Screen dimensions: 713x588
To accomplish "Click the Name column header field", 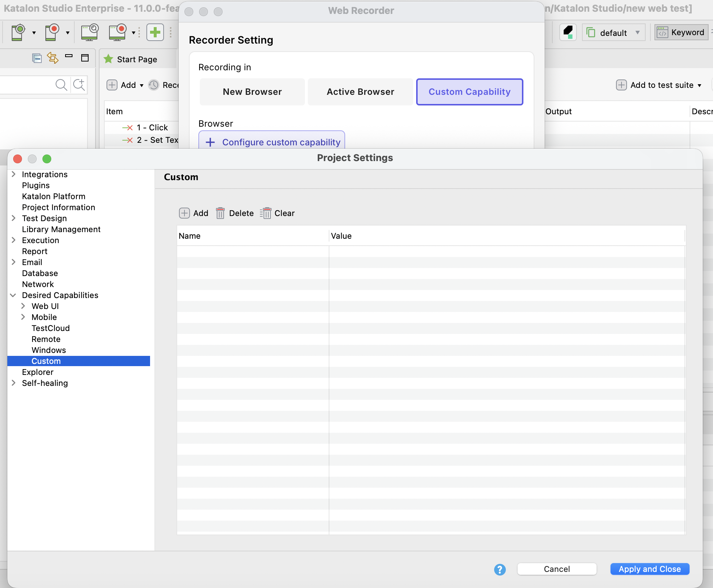I will [253, 236].
